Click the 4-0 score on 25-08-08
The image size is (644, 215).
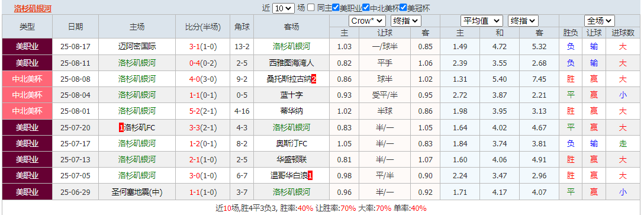[x=194, y=79]
